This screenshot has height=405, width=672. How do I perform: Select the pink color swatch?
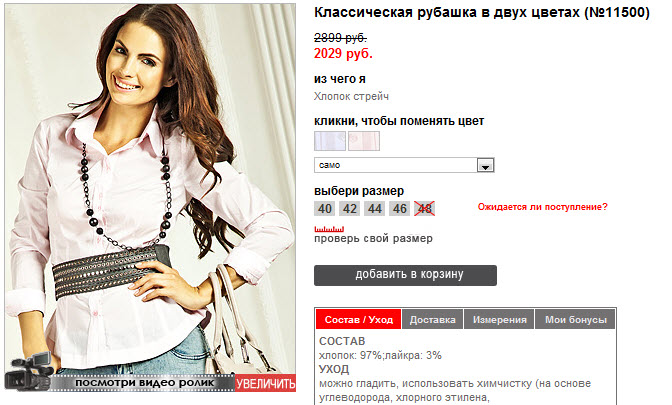tap(364, 141)
